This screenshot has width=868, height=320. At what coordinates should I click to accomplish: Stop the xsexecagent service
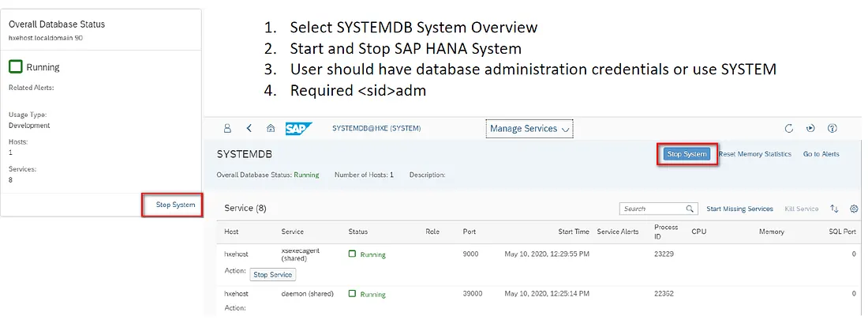coord(272,274)
